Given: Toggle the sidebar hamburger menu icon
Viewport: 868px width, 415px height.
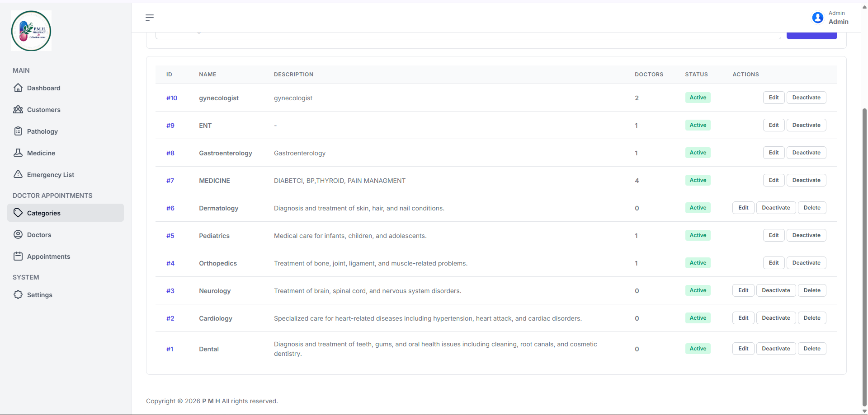Looking at the screenshot, I should coord(150,18).
